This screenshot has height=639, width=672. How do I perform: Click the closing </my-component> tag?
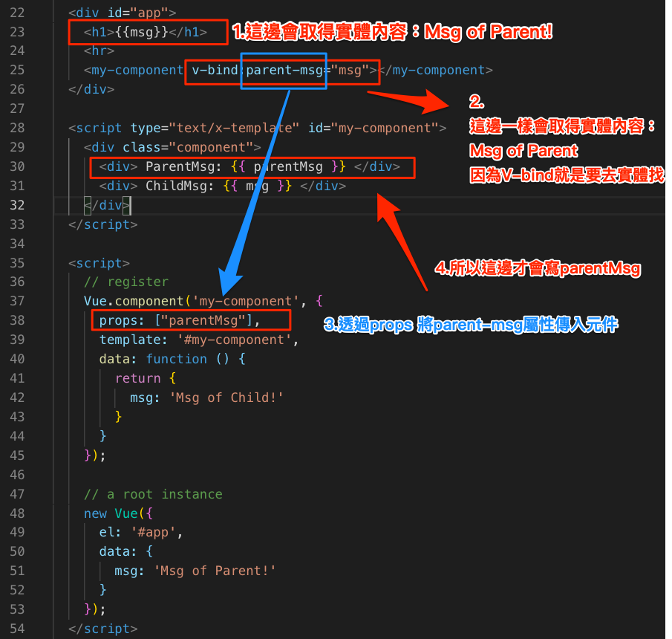click(x=436, y=70)
